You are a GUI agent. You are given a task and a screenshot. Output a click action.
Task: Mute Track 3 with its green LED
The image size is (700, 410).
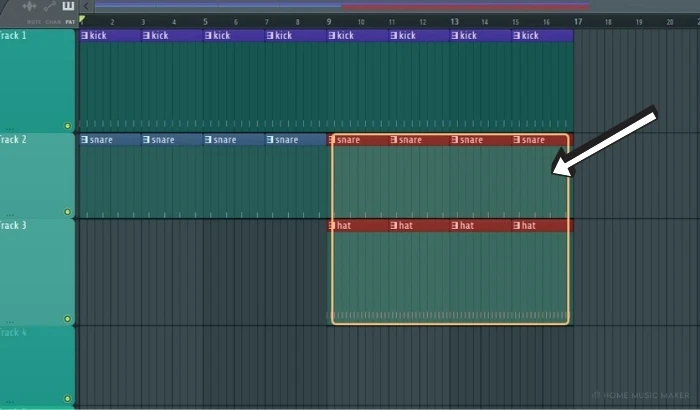point(67,319)
